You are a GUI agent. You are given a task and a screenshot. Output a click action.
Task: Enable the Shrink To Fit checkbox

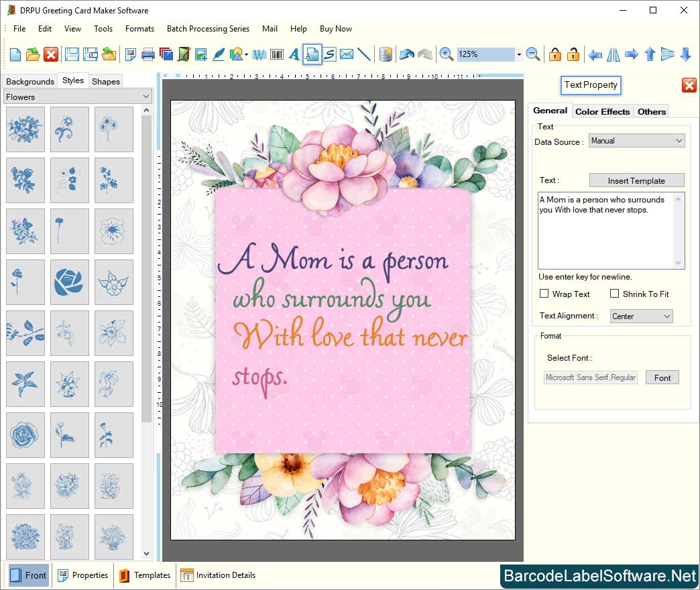pyautogui.click(x=614, y=294)
